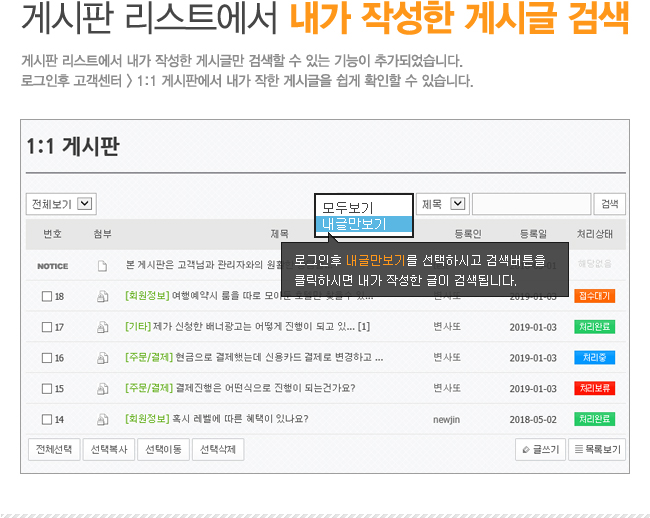Click attachment icon of post 16

pos(102,358)
